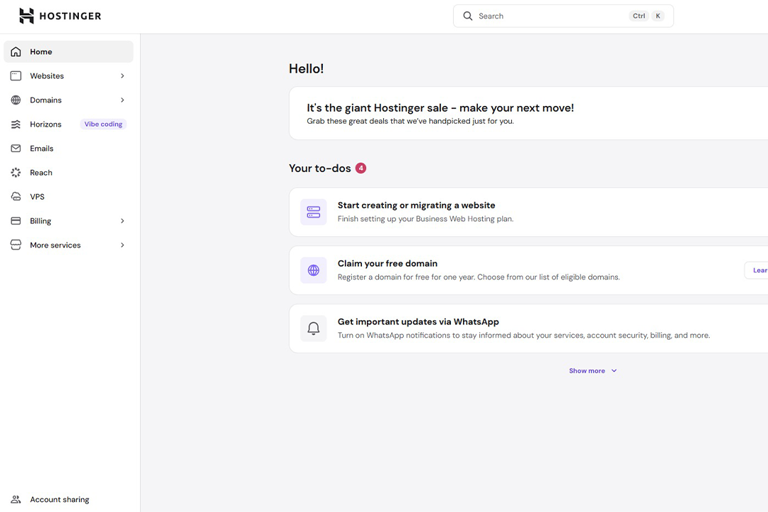The image size is (768, 512).
Task: Click the Hostinger logo icon
Action: (26, 16)
